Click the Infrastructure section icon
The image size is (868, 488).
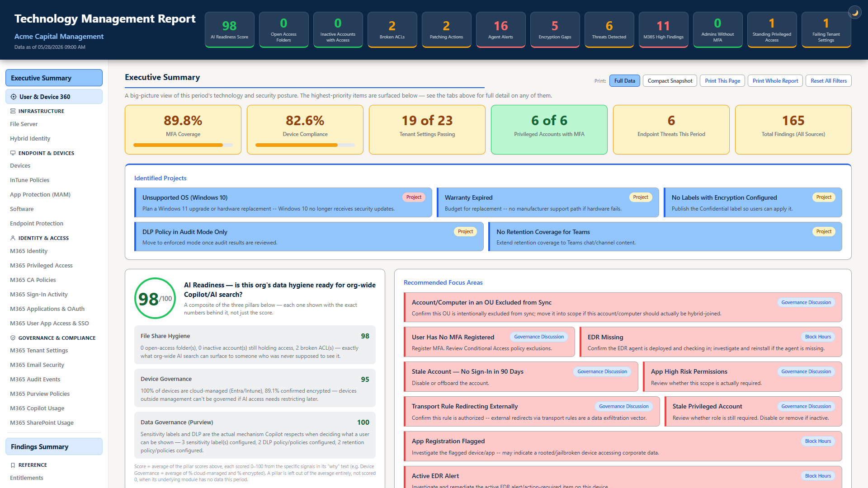tap(13, 111)
